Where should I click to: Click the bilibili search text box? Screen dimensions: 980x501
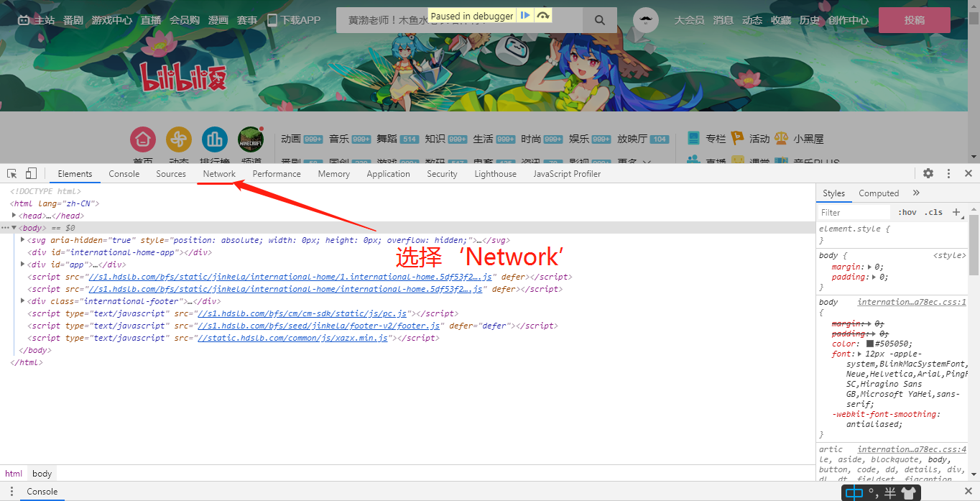pyautogui.click(x=459, y=20)
